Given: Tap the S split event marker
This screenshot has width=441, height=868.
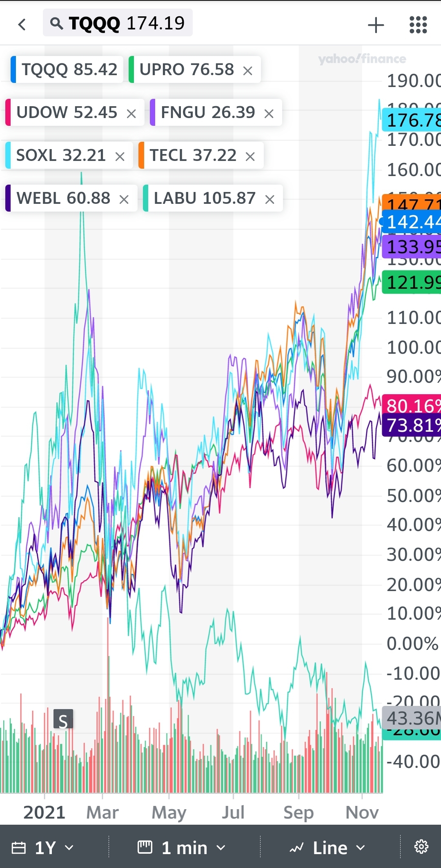Looking at the screenshot, I should click(x=63, y=719).
